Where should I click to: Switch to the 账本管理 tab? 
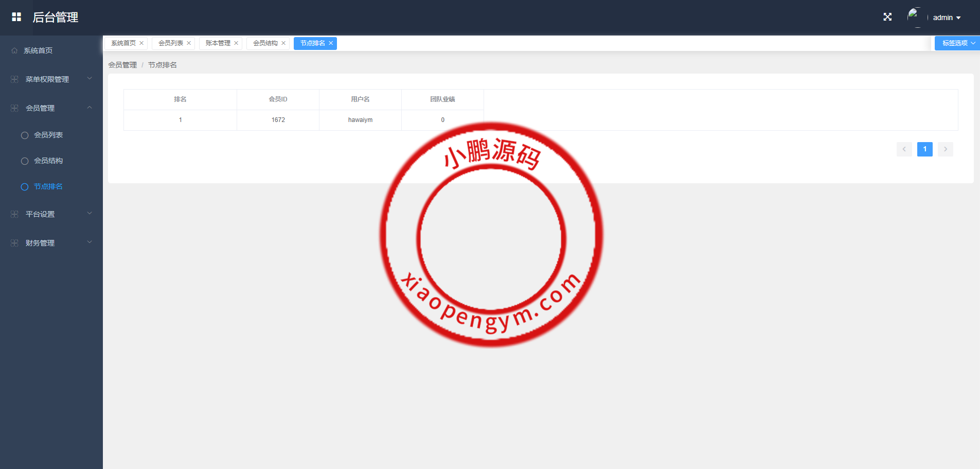(x=218, y=43)
